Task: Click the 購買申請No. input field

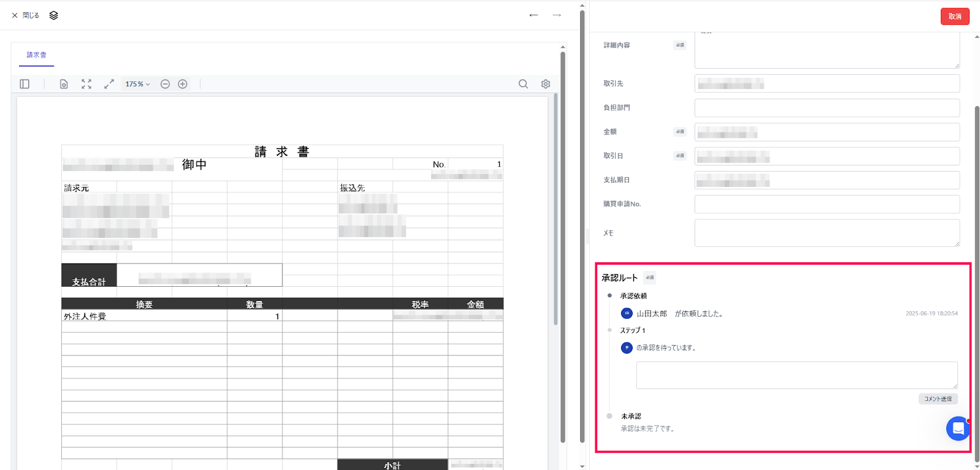Action: pos(827,204)
